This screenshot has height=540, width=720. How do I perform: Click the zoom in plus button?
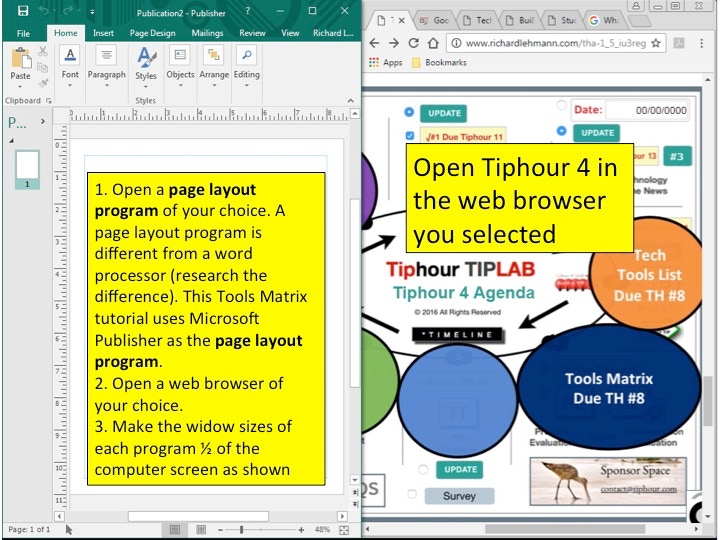tap(301, 530)
